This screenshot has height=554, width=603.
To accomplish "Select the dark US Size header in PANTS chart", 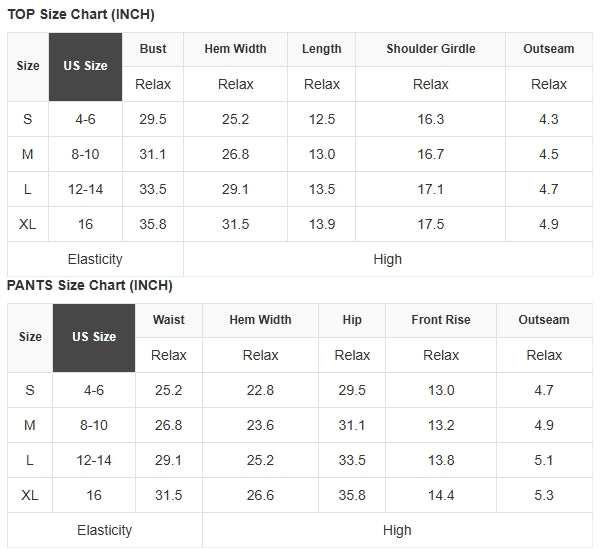I will click(x=94, y=337).
